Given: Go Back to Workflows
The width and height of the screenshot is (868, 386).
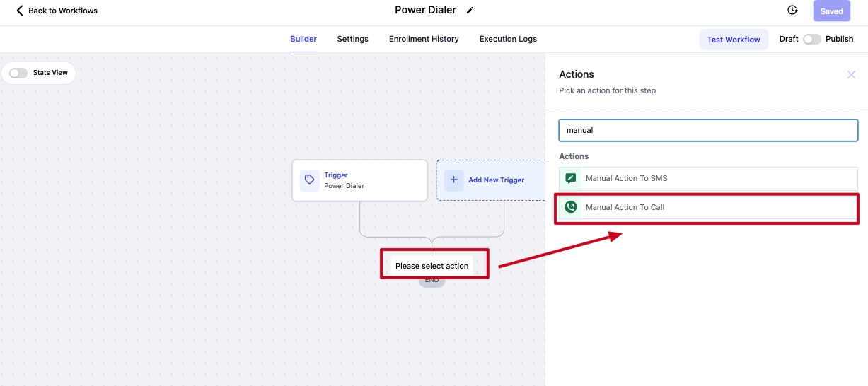Looking at the screenshot, I should (62, 11).
